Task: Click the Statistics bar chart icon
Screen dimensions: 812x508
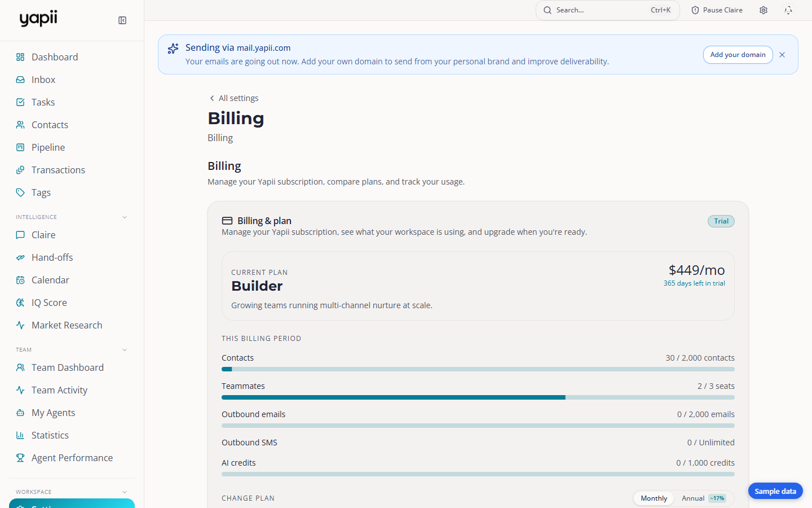Action: [20, 435]
